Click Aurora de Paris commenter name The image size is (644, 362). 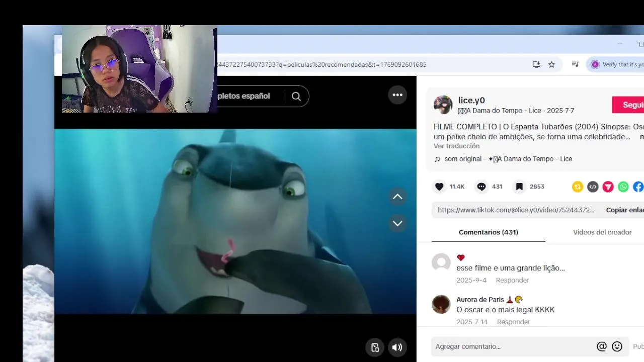[x=480, y=300]
